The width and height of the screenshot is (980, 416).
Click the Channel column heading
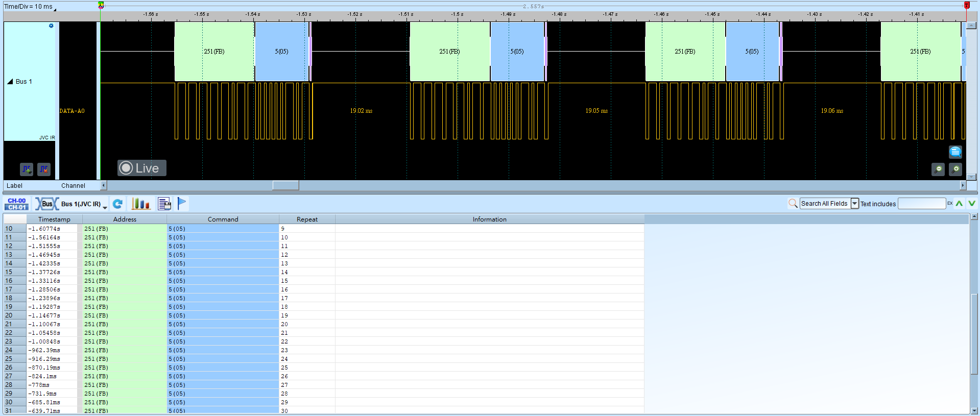coord(73,186)
